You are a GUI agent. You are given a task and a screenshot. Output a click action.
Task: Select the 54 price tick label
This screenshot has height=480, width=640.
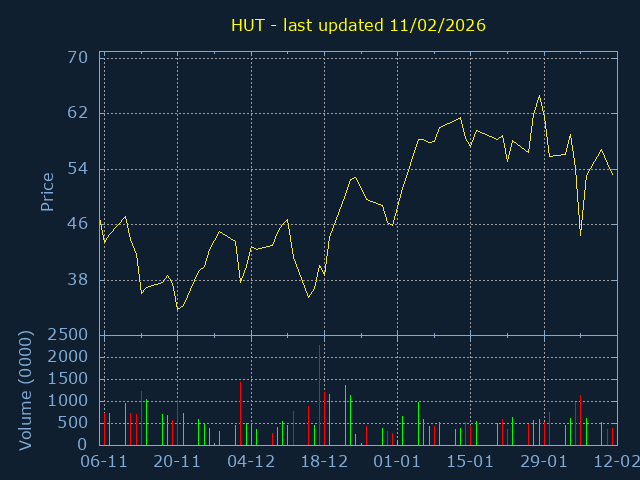tap(79, 169)
